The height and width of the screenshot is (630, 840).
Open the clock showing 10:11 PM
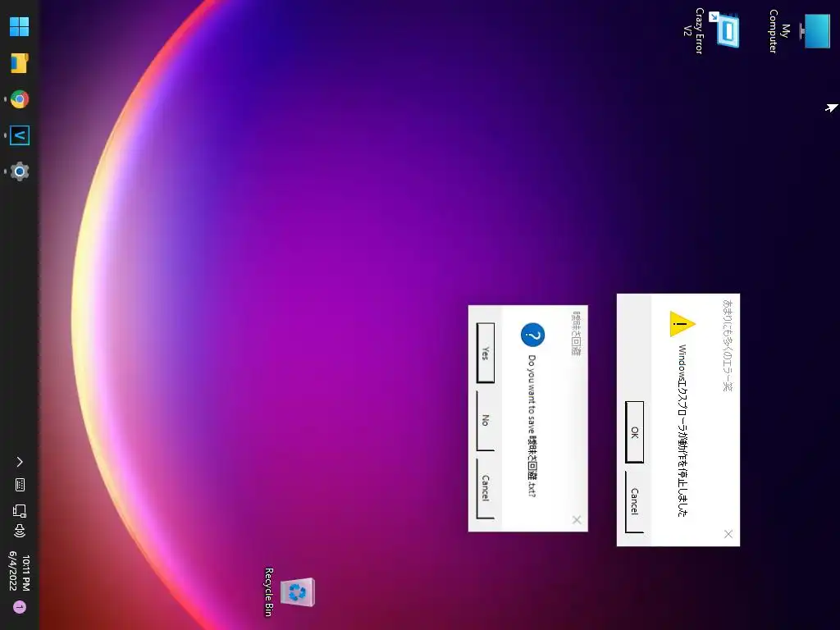tap(25, 573)
